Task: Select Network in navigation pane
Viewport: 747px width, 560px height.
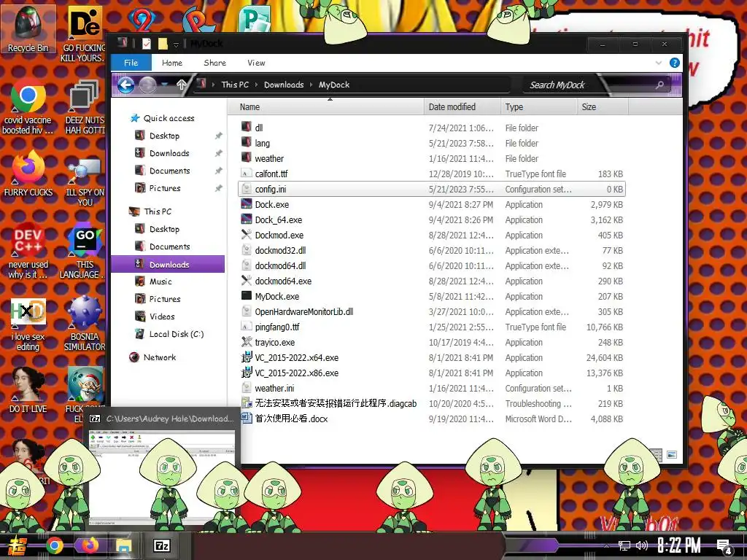Action: pos(160,357)
